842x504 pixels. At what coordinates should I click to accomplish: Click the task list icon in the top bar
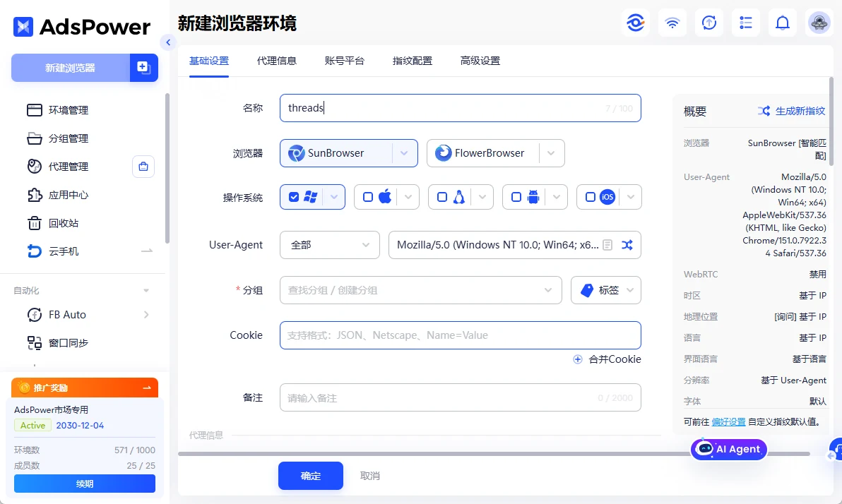[746, 23]
